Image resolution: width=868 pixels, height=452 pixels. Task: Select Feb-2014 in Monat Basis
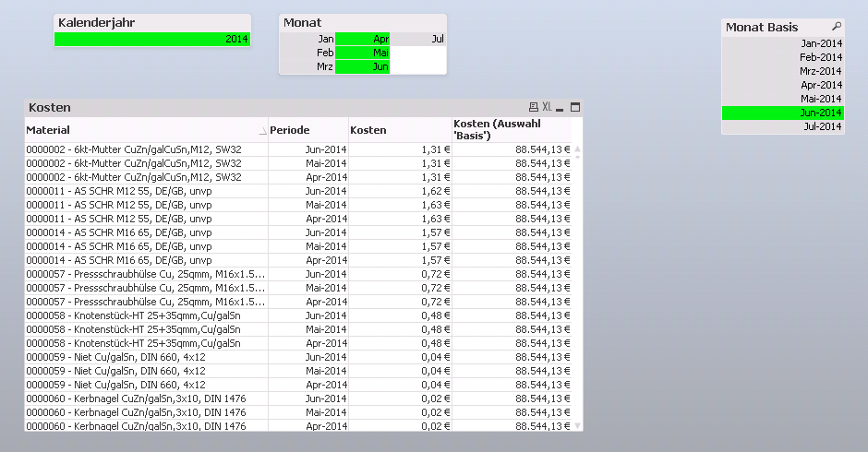(783, 57)
